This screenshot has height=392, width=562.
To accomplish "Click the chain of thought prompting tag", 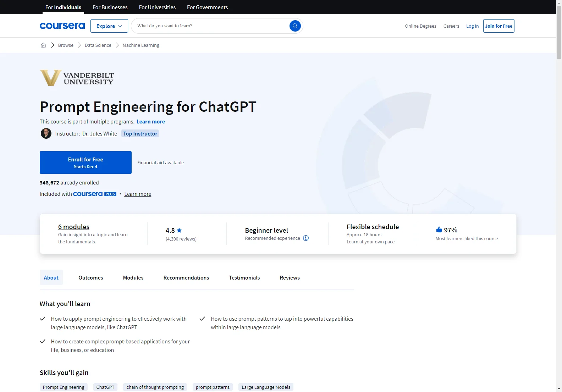I will click(x=155, y=387).
